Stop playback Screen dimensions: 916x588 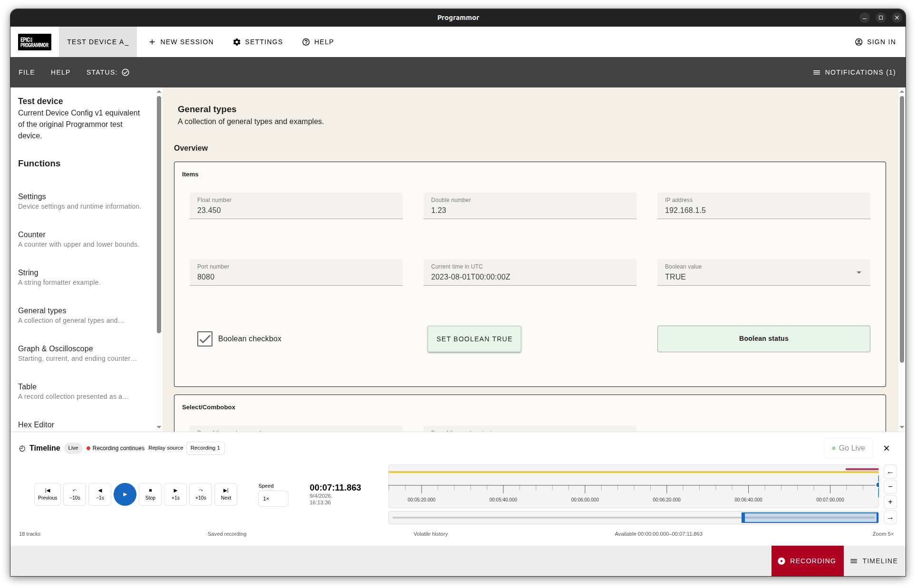[x=150, y=494]
